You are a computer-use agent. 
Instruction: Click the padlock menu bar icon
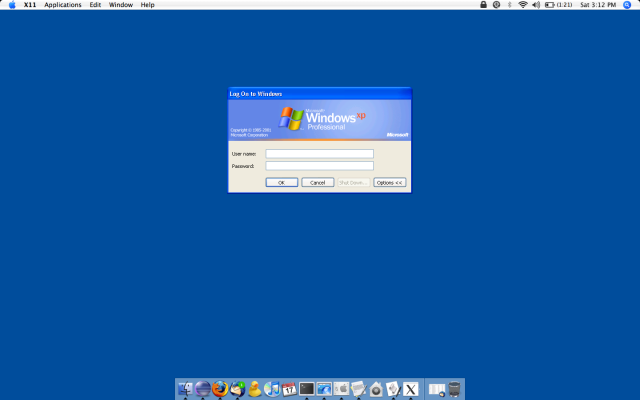[x=483, y=5]
